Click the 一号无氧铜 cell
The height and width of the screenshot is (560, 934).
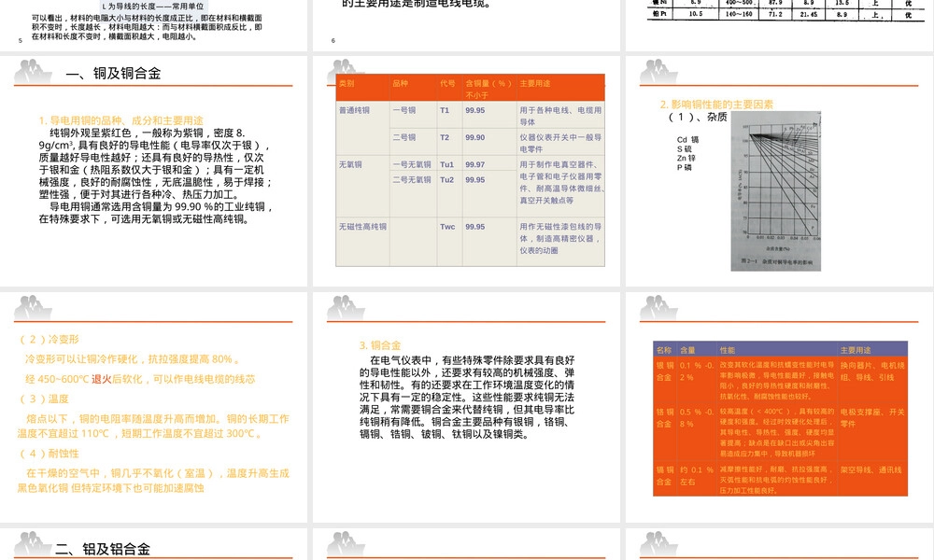(x=412, y=164)
